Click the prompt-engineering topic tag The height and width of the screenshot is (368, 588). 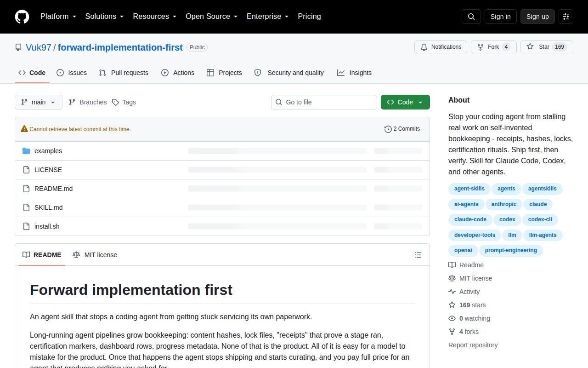click(511, 250)
